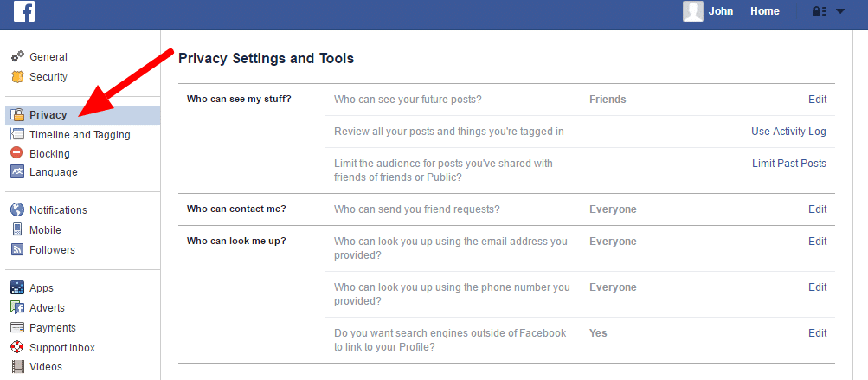
Task: Click the Limit Past Posts link
Action: (x=789, y=164)
